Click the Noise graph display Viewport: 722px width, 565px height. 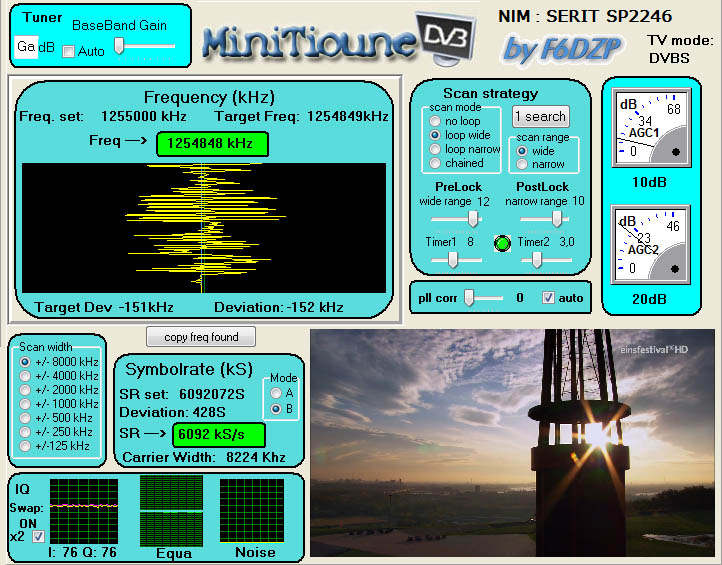tap(254, 510)
